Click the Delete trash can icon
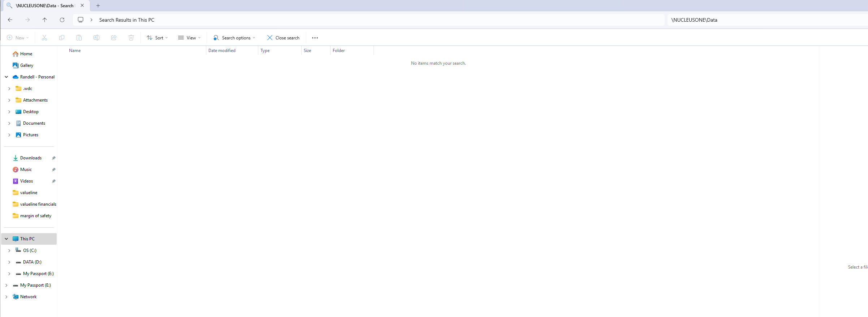The width and height of the screenshot is (868, 317). pos(131,38)
